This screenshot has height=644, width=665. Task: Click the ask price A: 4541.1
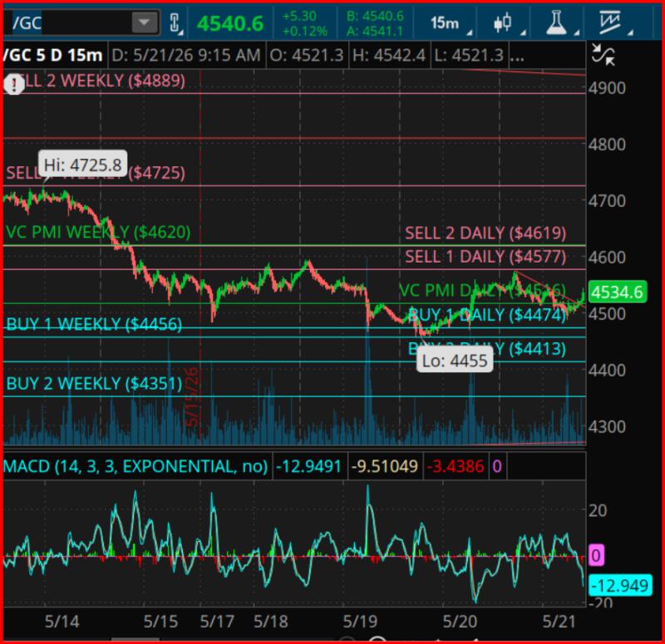(x=375, y=31)
